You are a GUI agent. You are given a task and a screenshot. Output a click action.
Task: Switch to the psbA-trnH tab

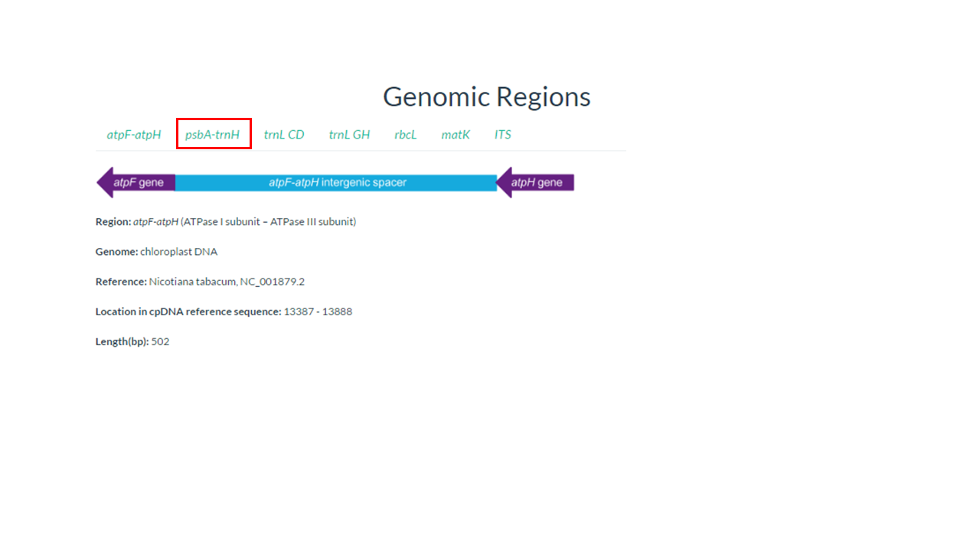213,135
